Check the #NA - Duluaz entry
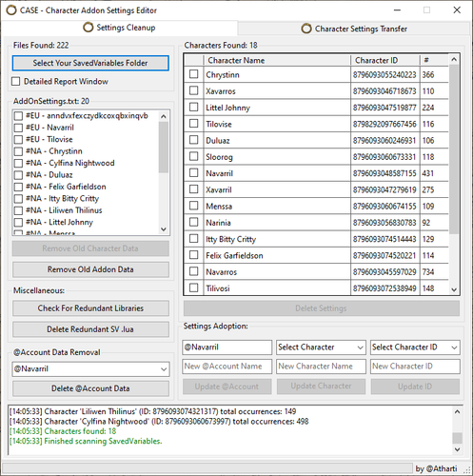The image size is (473, 476). click(x=18, y=175)
